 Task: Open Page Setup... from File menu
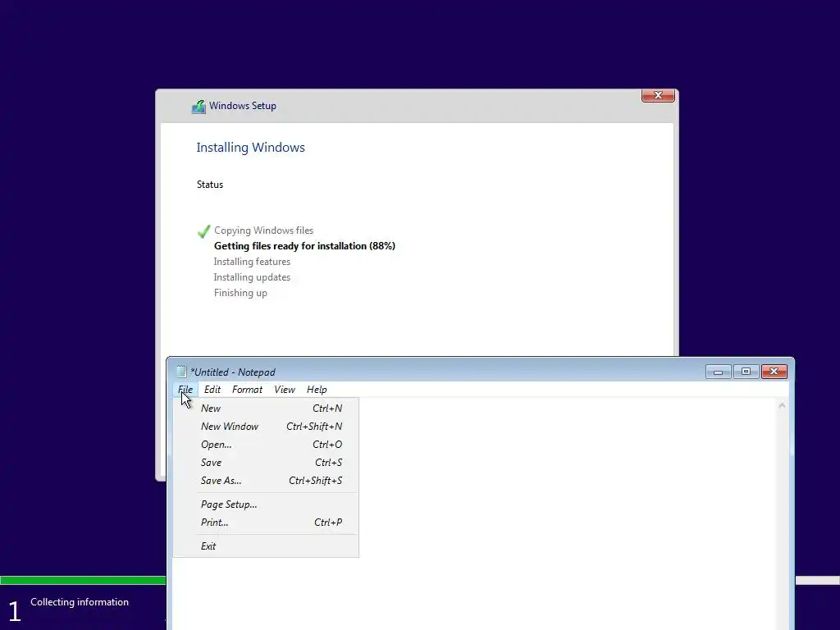coord(267,504)
